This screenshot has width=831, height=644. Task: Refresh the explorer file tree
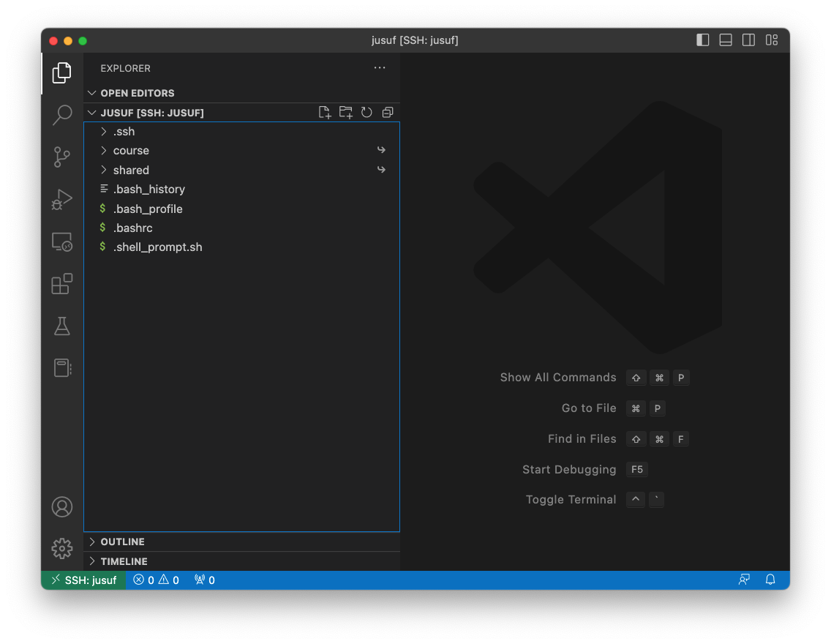click(x=366, y=113)
